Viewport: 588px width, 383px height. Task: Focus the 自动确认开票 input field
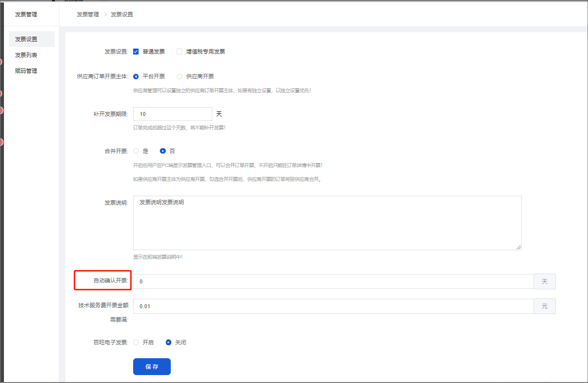click(x=333, y=281)
